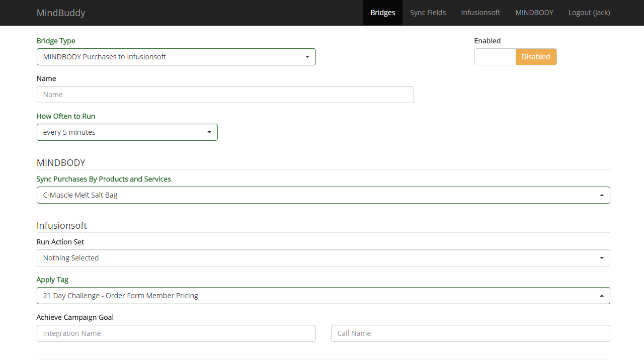Image resolution: width=644 pixels, height=362 pixels.
Task: Open the Bridge Type dropdown
Action: point(176,57)
